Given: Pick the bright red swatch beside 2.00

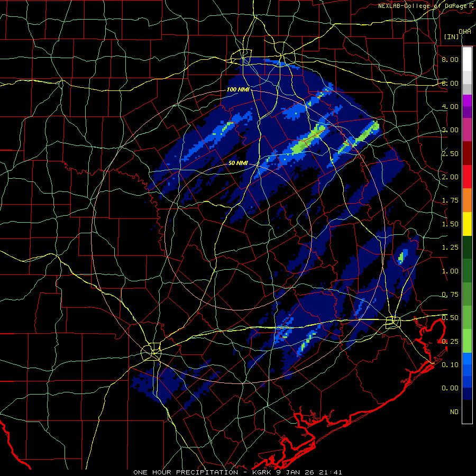Looking at the screenshot, I should coord(467,177).
